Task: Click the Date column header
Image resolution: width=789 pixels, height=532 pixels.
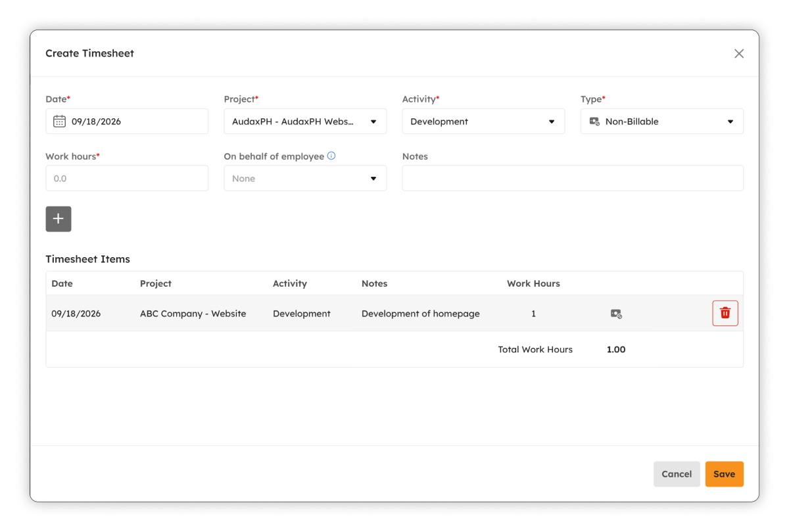Action: 62,283
